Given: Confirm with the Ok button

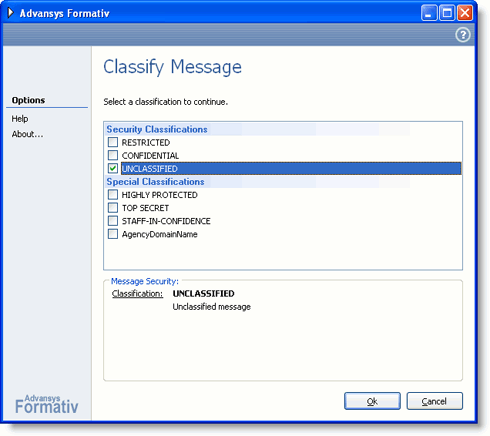Looking at the screenshot, I should [372, 401].
